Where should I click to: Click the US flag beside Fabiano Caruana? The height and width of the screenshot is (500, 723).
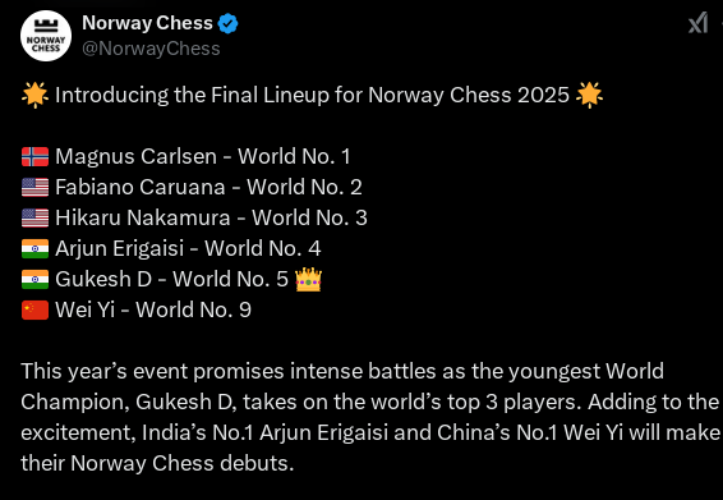[x=34, y=187]
